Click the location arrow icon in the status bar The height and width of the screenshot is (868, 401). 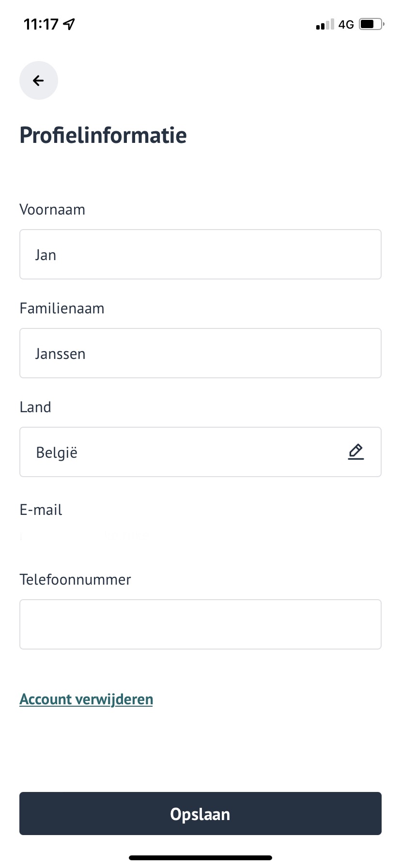pyautogui.click(x=69, y=23)
